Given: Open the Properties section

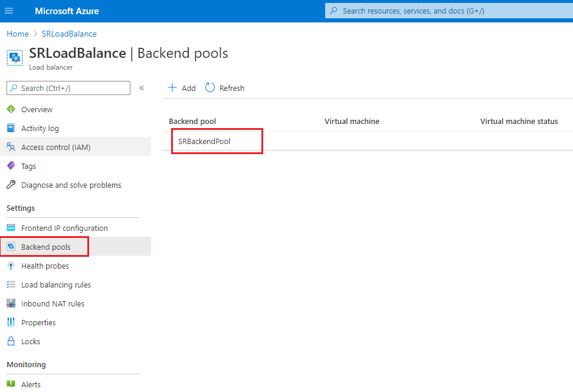Looking at the screenshot, I should click(38, 322).
